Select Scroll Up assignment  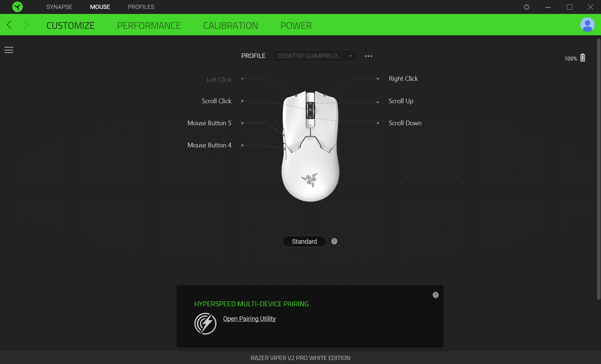coord(401,101)
